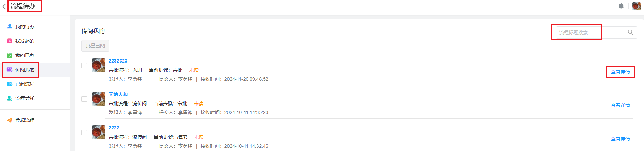The height and width of the screenshot is (151, 644).
Task: Click the 流程委托 sidebar icon
Action: (x=10, y=98)
